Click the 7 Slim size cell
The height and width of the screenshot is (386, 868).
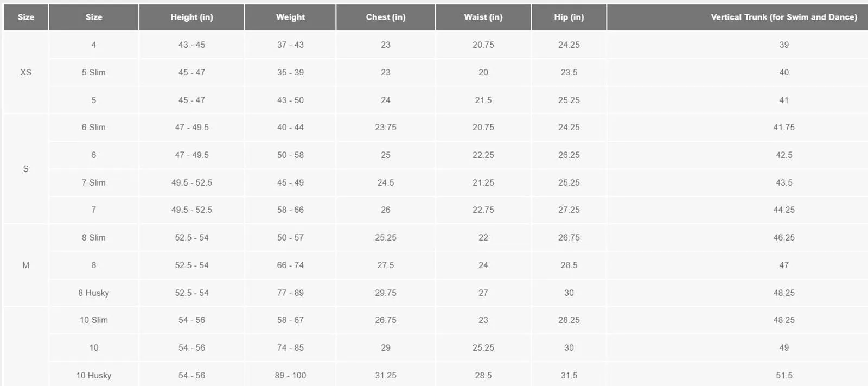click(94, 182)
